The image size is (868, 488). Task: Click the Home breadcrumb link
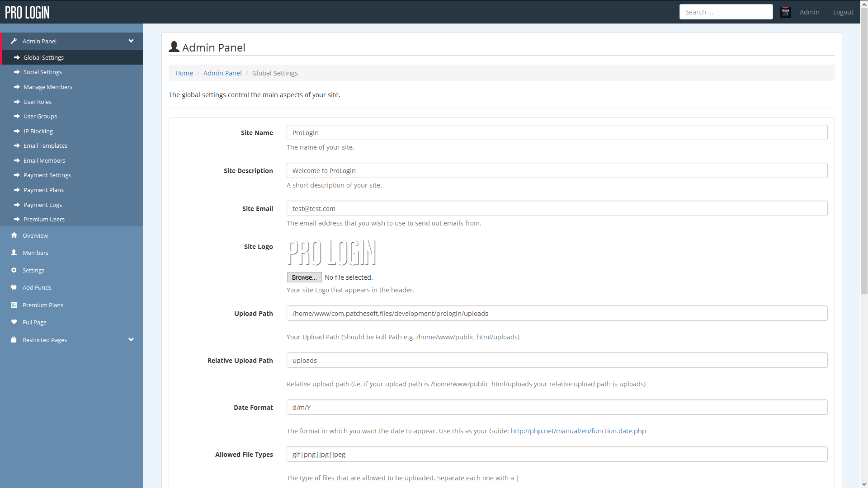pyautogui.click(x=184, y=73)
